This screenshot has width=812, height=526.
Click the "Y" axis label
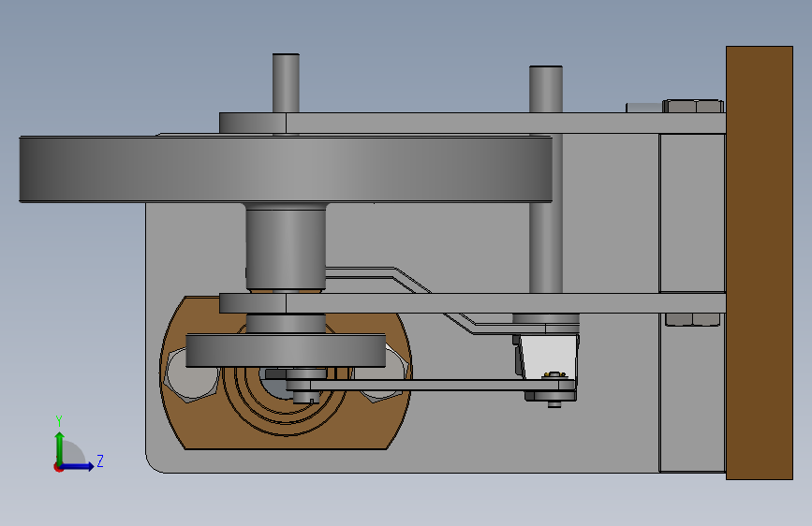59,421
